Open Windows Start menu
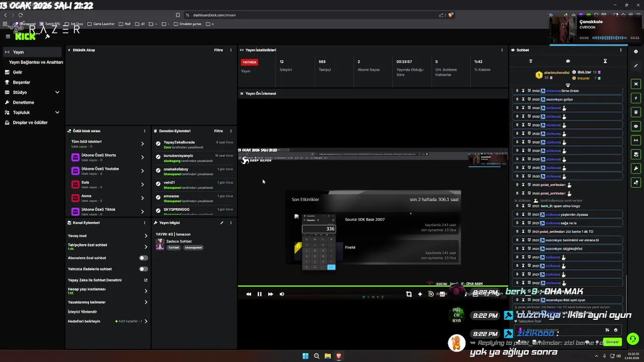Image resolution: width=644 pixels, height=362 pixels. point(305,356)
